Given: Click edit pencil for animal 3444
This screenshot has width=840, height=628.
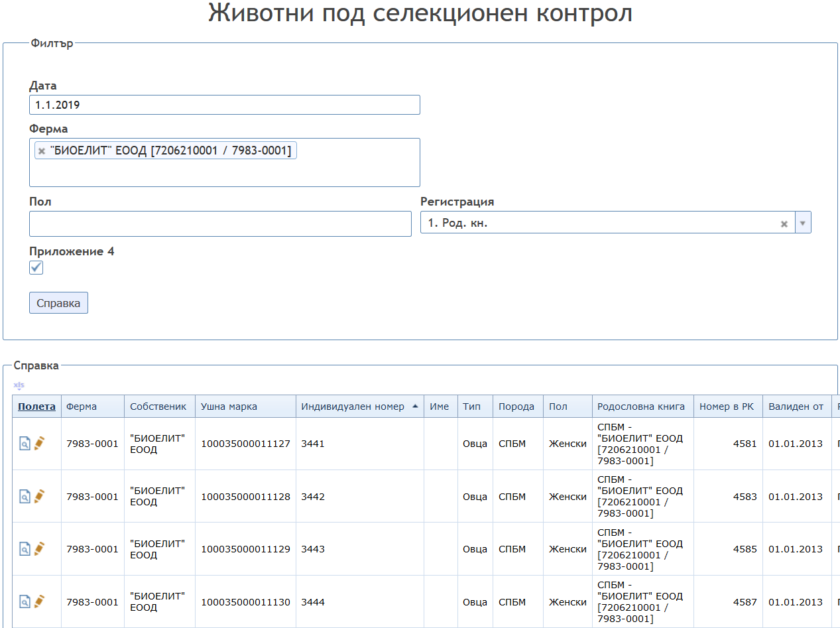Looking at the screenshot, I should tap(40, 601).
